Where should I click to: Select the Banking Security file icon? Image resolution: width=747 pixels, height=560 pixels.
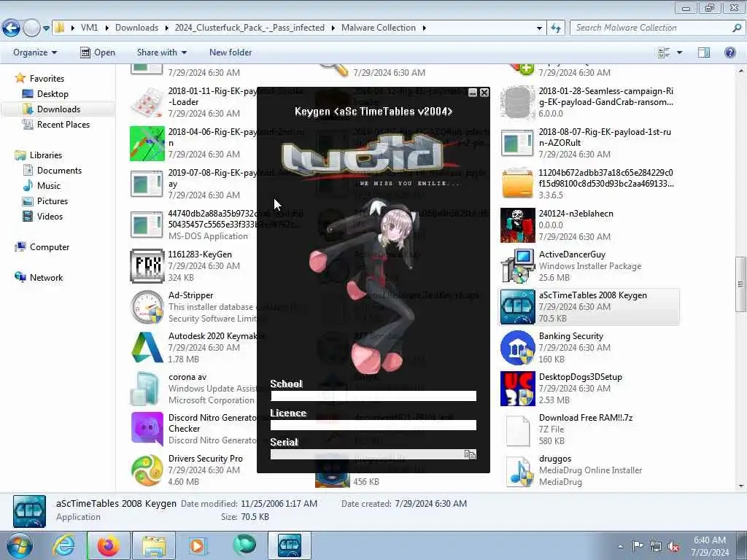tap(518, 348)
